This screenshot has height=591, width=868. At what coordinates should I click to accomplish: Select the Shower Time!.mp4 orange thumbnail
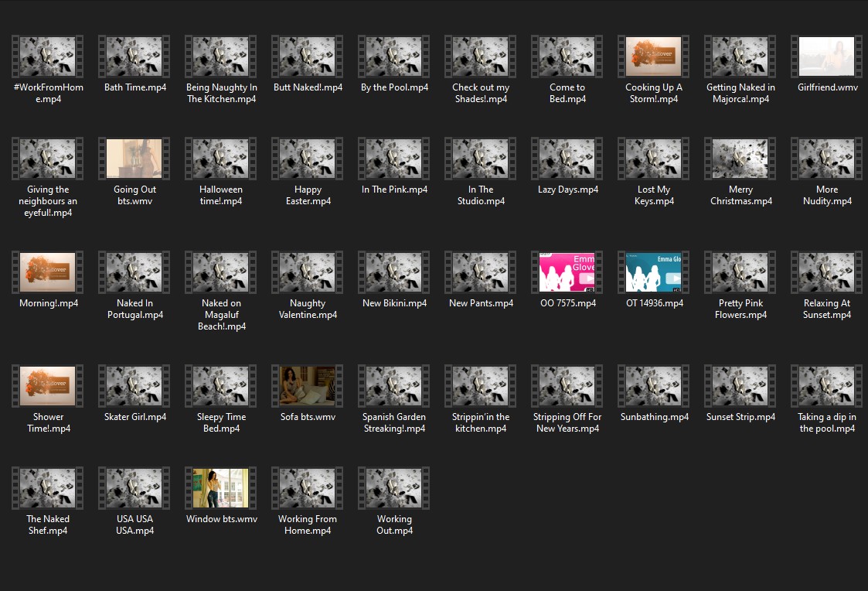coord(48,386)
